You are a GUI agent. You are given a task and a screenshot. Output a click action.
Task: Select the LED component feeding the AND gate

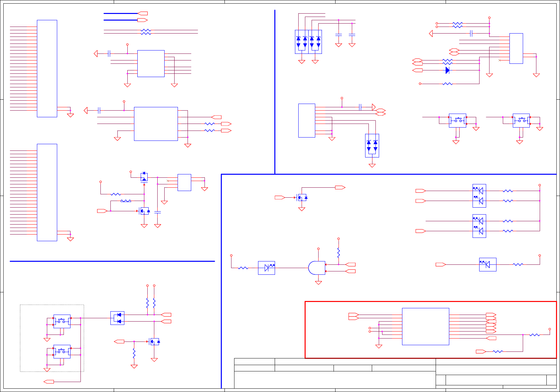(266, 268)
